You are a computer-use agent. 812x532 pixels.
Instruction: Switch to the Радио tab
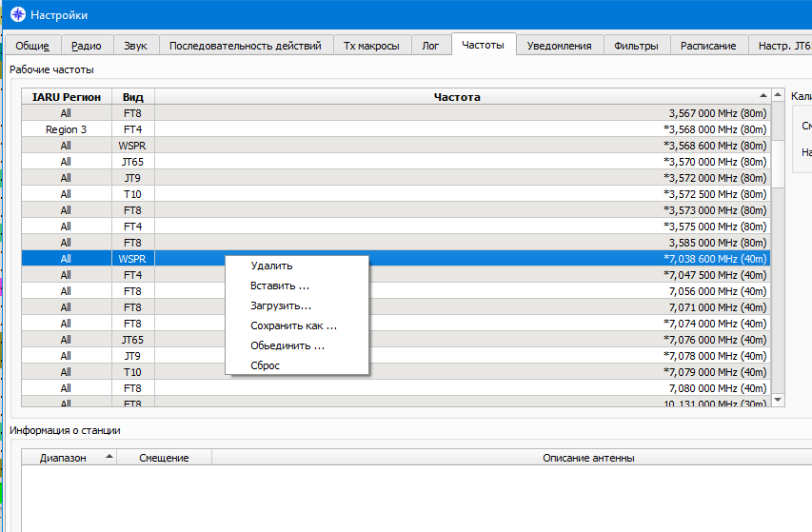[x=86, y=46]
